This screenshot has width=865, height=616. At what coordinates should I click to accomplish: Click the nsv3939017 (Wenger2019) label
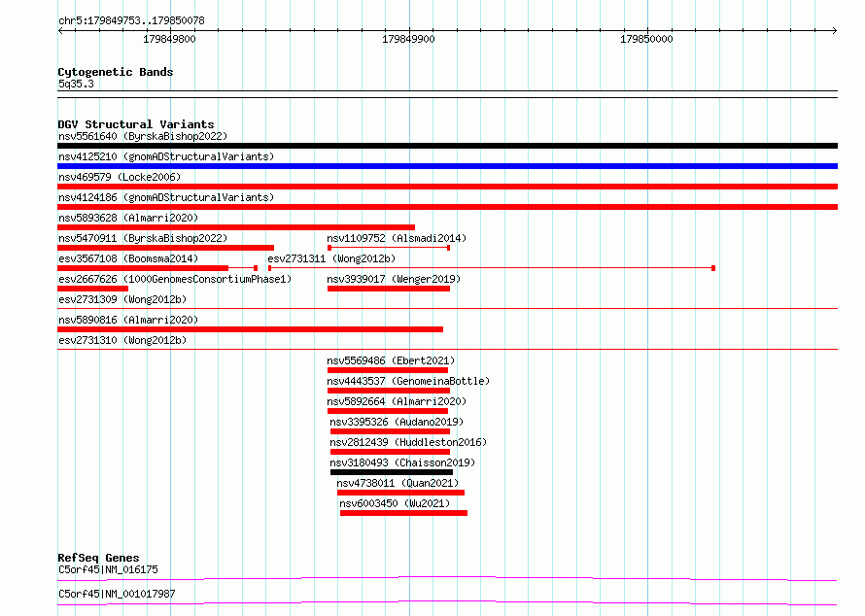point(394,279)
